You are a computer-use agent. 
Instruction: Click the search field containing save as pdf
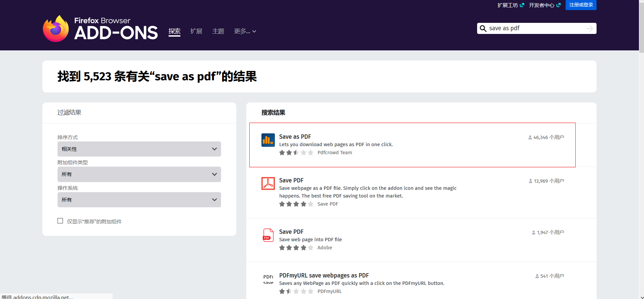[x=536, y=29]
